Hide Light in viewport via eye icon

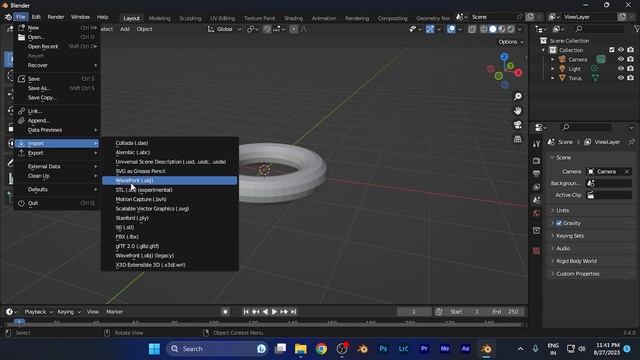tap(621, 69)
